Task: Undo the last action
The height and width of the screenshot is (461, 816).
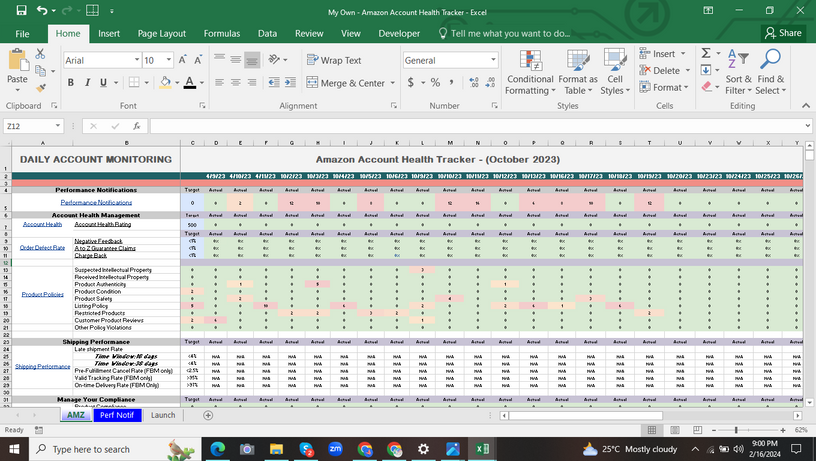Action: (x=43, y=10)
